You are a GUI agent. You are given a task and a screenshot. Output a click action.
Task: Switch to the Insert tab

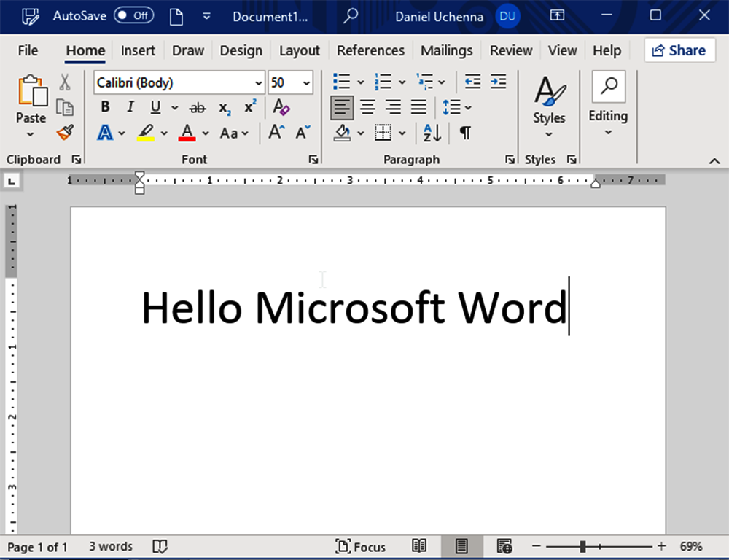(x=138, y=50)
